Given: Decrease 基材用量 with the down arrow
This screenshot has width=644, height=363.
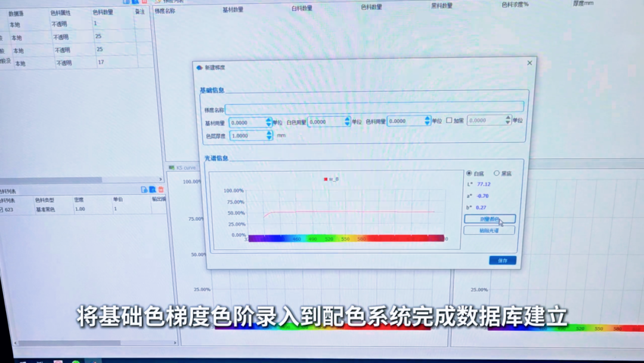Looking at the screenshot, I should [x=268, y=125].
